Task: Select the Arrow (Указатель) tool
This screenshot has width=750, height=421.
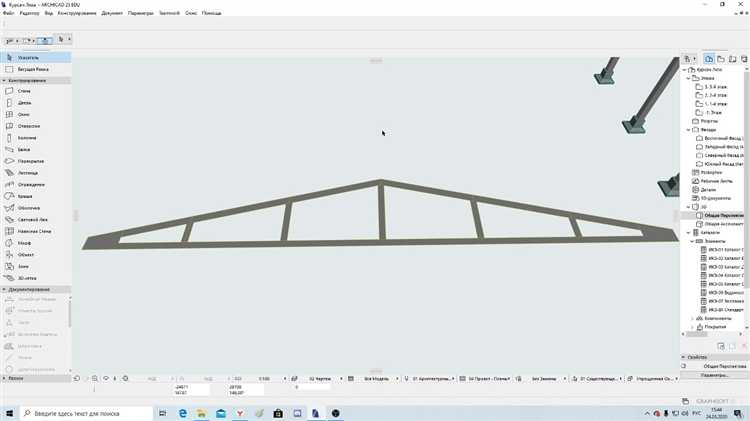Action: tap(36, 57)
